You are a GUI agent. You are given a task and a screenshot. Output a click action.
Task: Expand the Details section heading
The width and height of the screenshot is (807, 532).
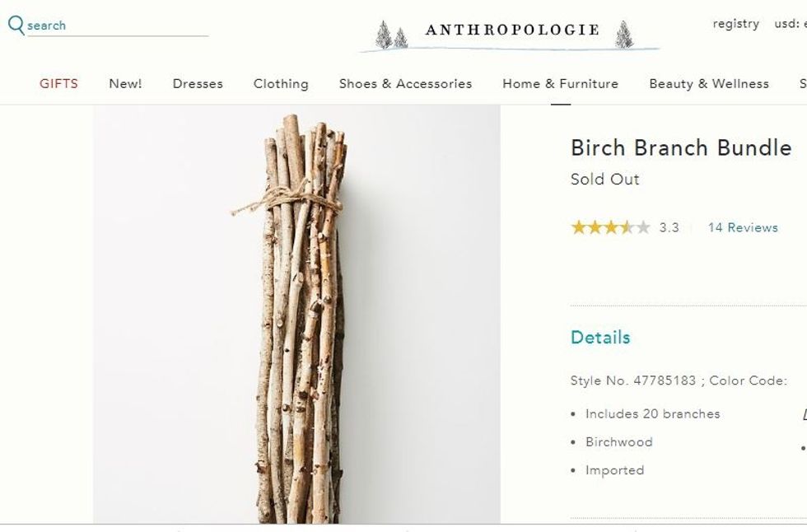pos(599,338)
